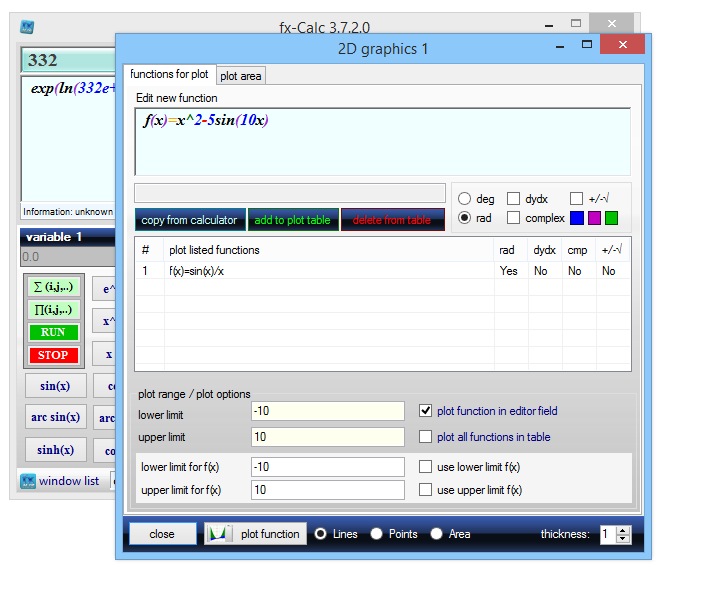Click the cmp column header
This screenshot has width=707, height=589.
point(578,250)
